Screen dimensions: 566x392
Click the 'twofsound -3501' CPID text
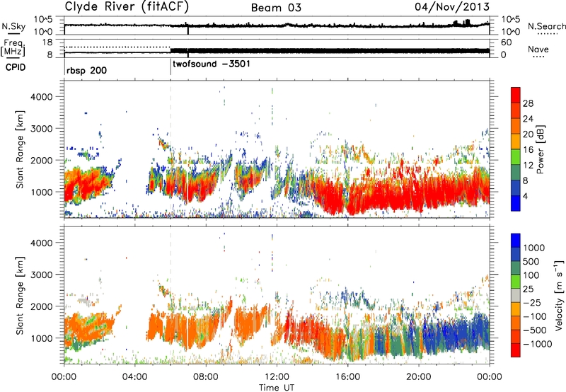click(x=212, y=64)
